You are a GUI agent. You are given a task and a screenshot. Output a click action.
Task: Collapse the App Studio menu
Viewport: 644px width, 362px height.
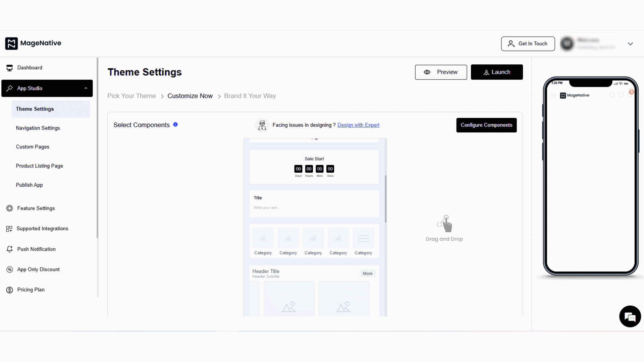86,88
